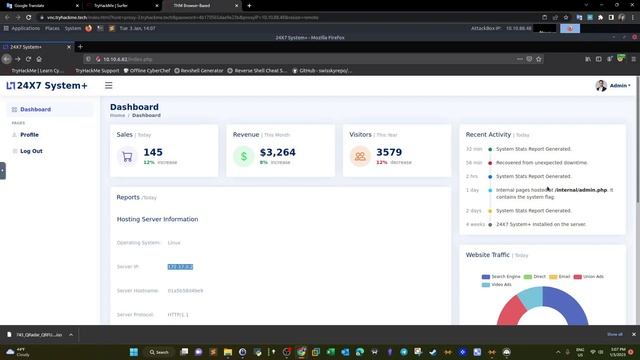Bookmark this page with Firefox star
The image size is (640, 360).
[539, 59]
